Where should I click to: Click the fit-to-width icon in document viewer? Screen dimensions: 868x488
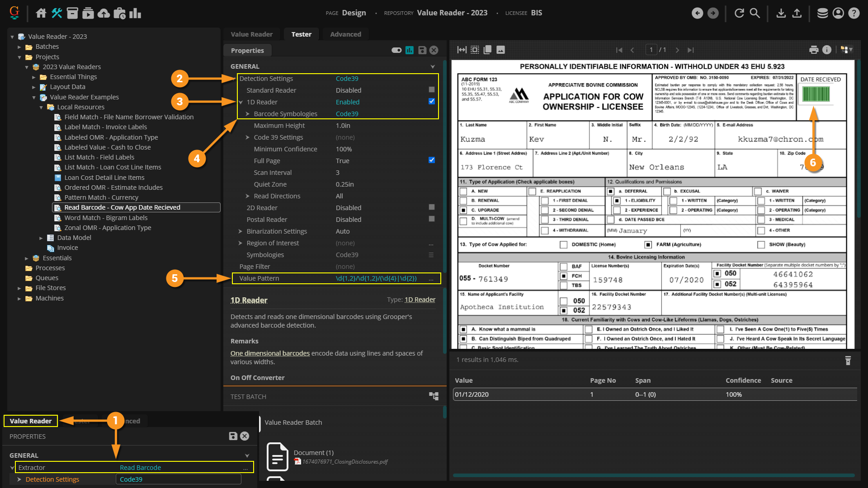click(x=462, y=50)
